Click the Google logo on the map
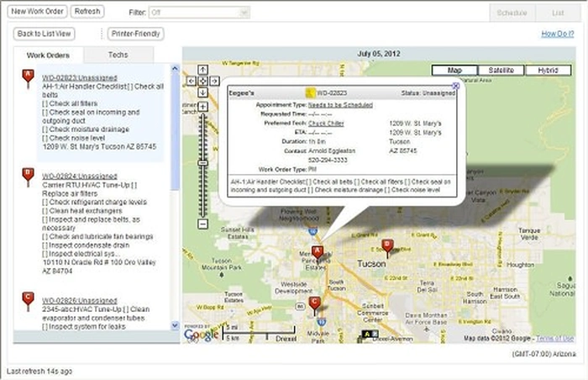 (x=202, y=334)
